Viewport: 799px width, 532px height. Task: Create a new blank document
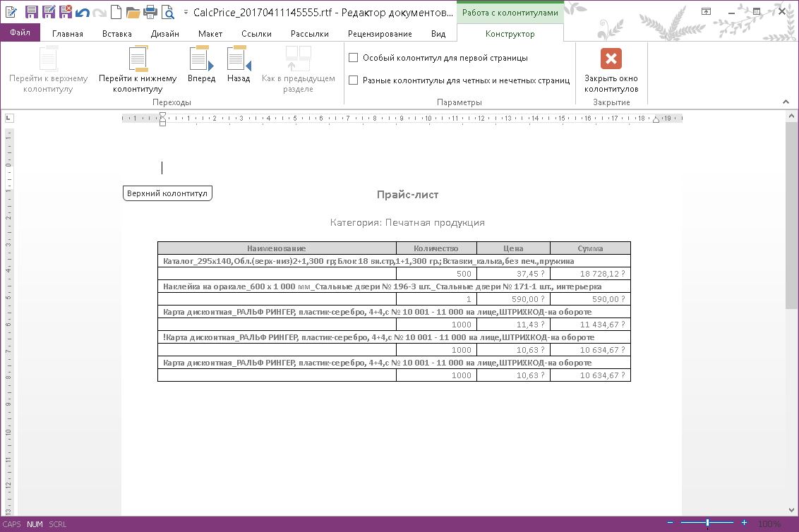116,12
